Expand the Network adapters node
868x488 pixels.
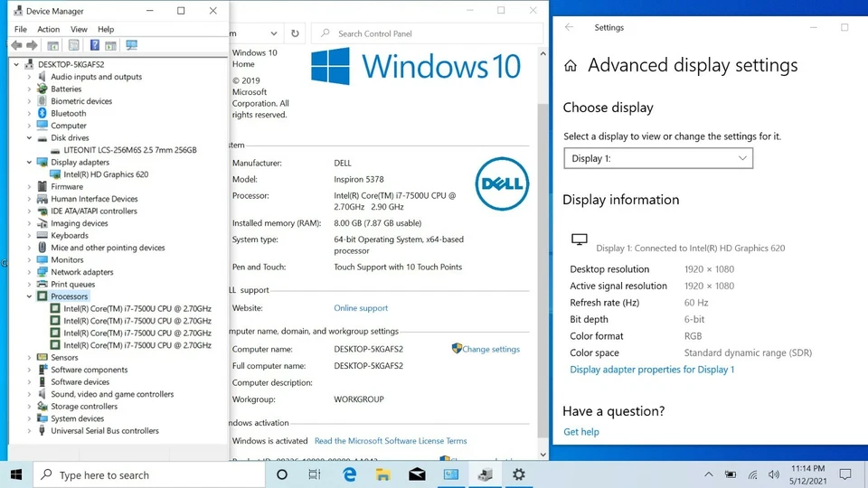29,272
